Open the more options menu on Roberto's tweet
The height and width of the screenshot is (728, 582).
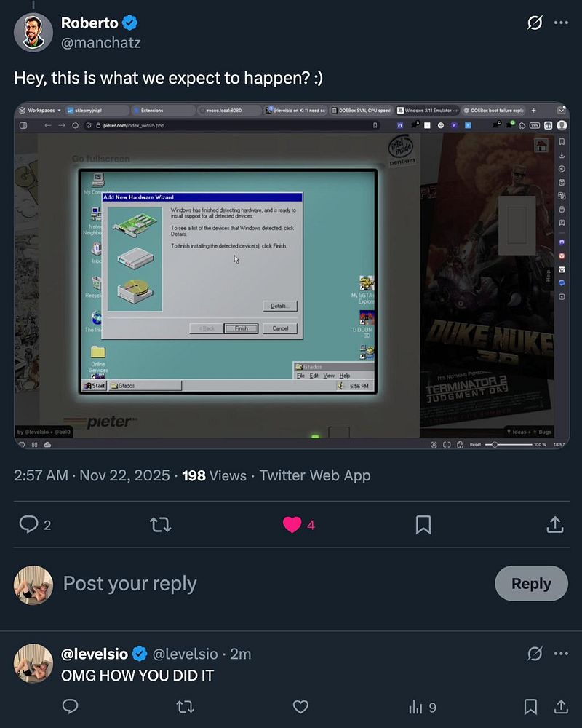coord(561,23)
